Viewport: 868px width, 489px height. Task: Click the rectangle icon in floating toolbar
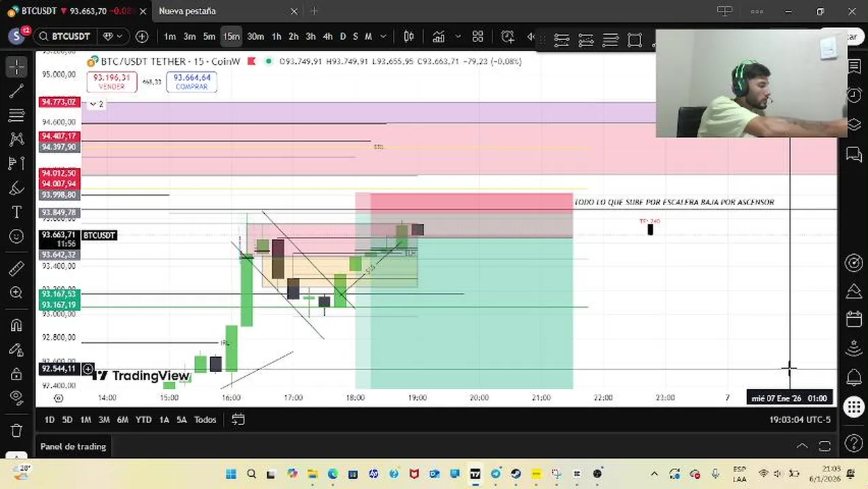634,41
